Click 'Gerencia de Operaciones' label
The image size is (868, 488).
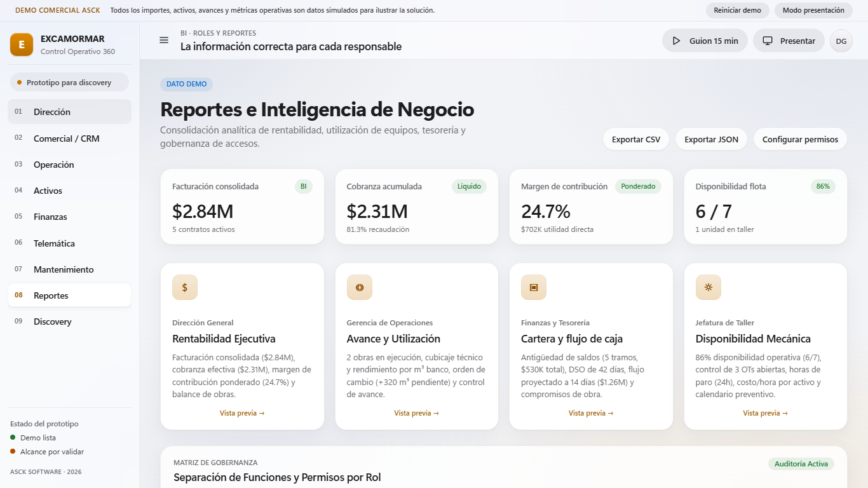[390, 323]
